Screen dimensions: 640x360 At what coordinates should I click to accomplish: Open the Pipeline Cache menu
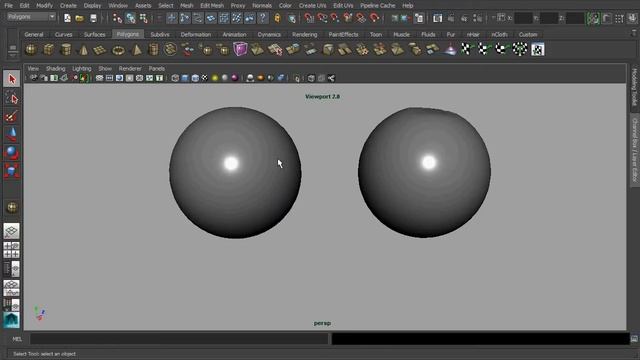(x=378, y=6)
